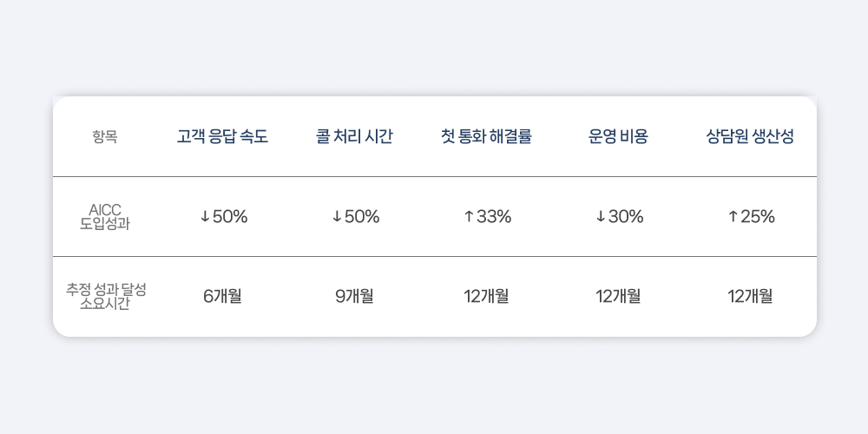Click the 6개월 cell
Viewport: 868px width, 434px height.
point(222,296)
